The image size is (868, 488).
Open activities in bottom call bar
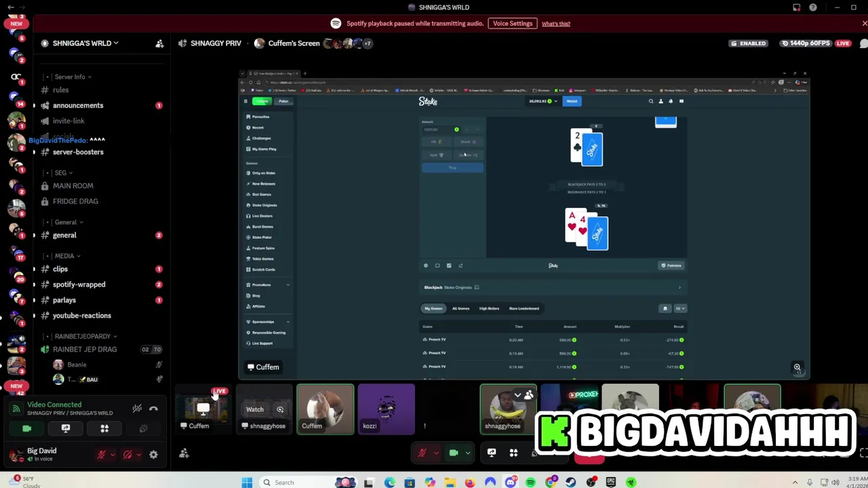pyautogui.click(x=513, y=453)
